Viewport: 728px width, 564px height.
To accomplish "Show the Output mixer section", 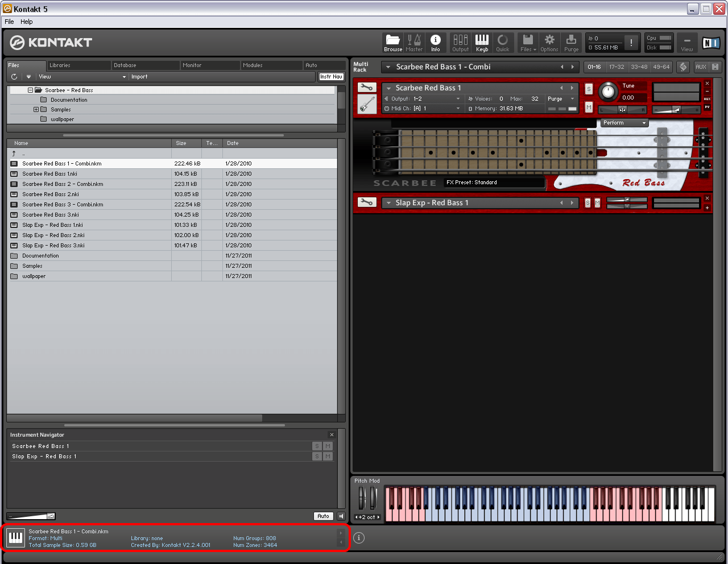I will coord(461,43).
